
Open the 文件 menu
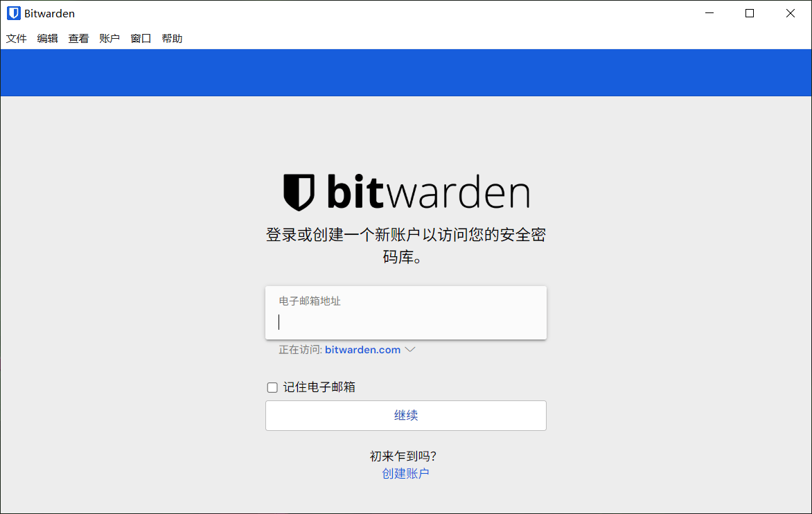[17, 38]
